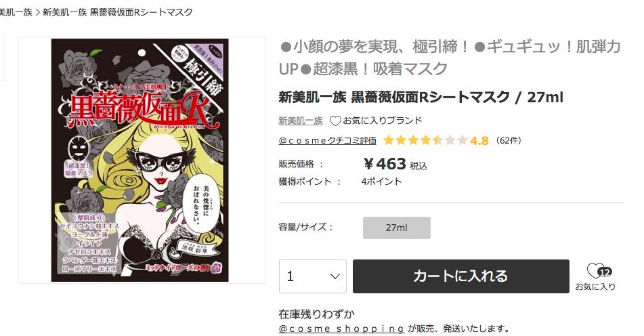Viewport: 644px width, 336px height.
Task: Open the quantity dropdown showing 1
Action: click(313, 276)
